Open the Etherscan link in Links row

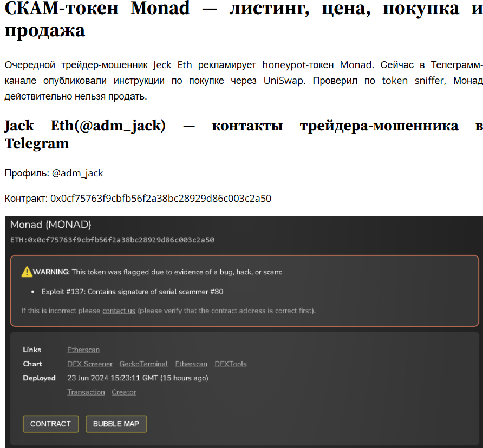coord(83,350)
